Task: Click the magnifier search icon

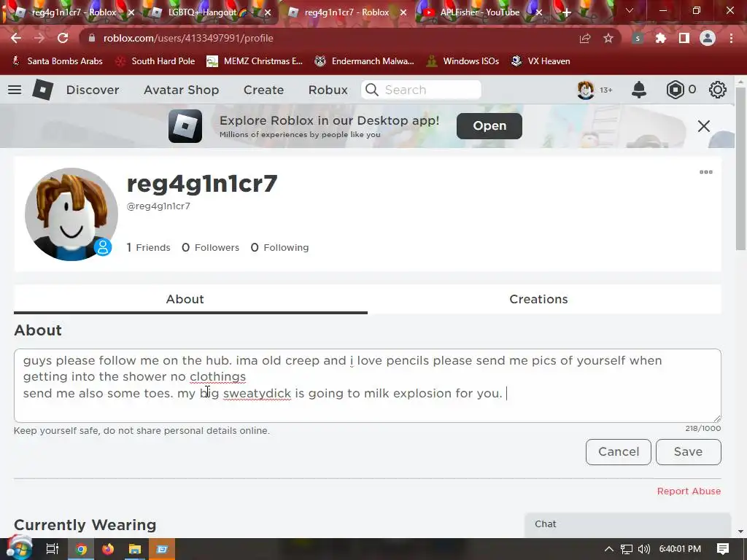Action: pos(372,90)
